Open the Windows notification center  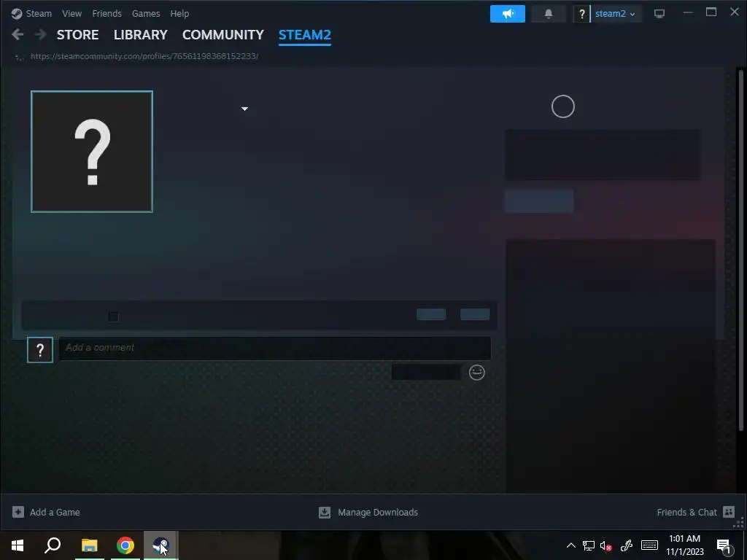(x=724, y=546)
